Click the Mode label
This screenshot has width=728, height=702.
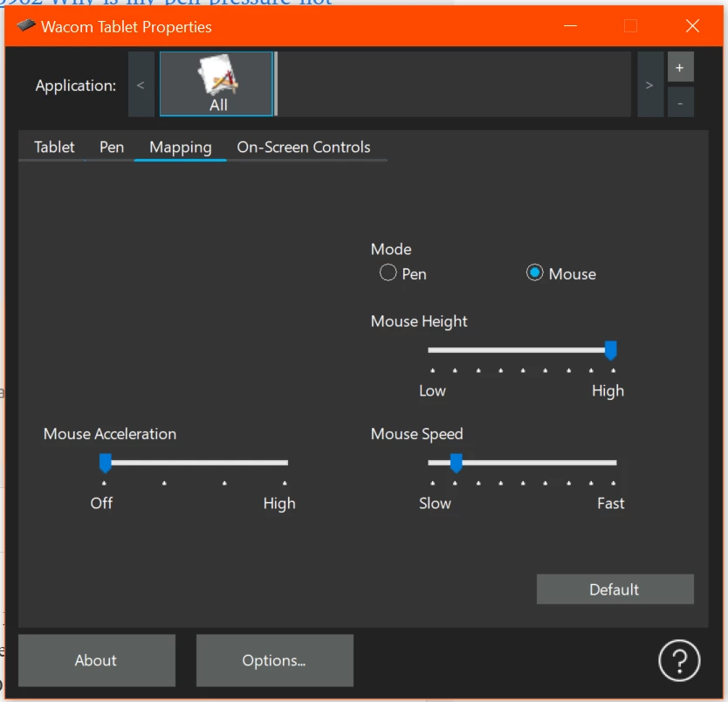[391, 250]
